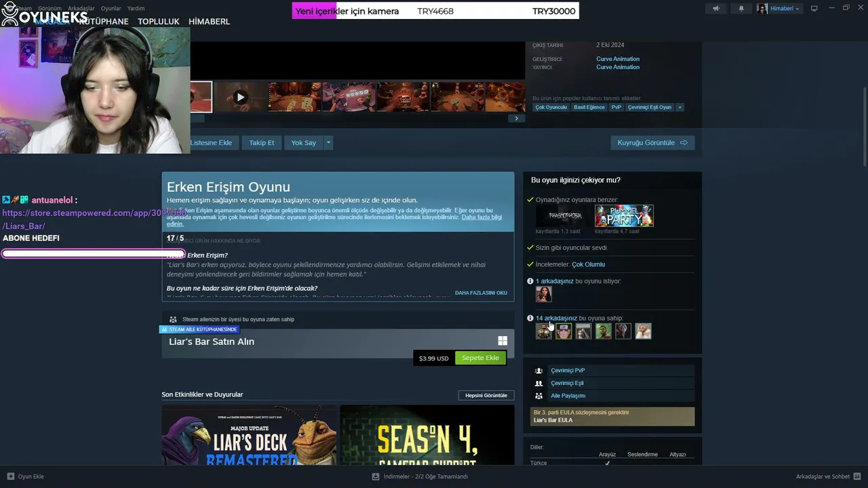Click the sixth owning friend's avatar
The width and height of the screenshot is (868, 488).
click(x=643, y=331)
